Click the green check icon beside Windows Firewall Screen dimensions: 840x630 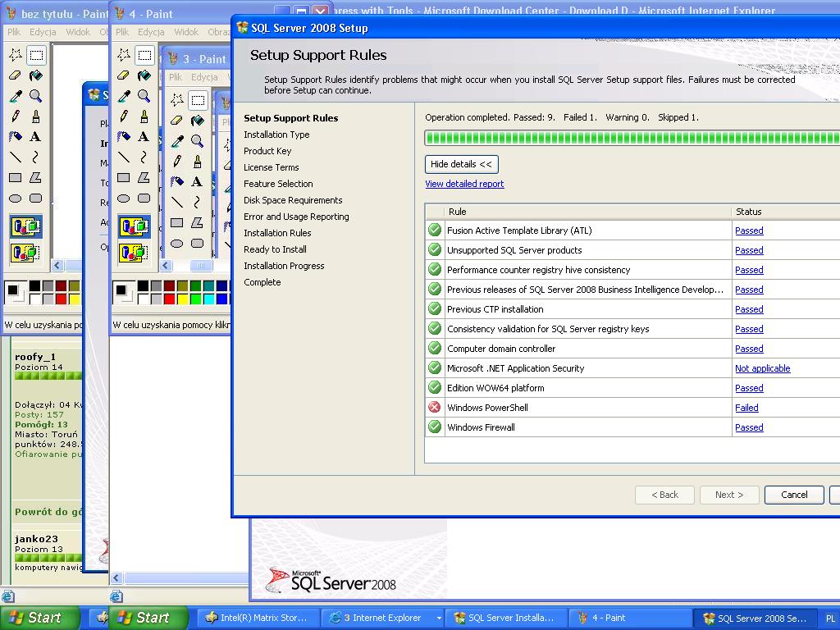pos(435,427)
